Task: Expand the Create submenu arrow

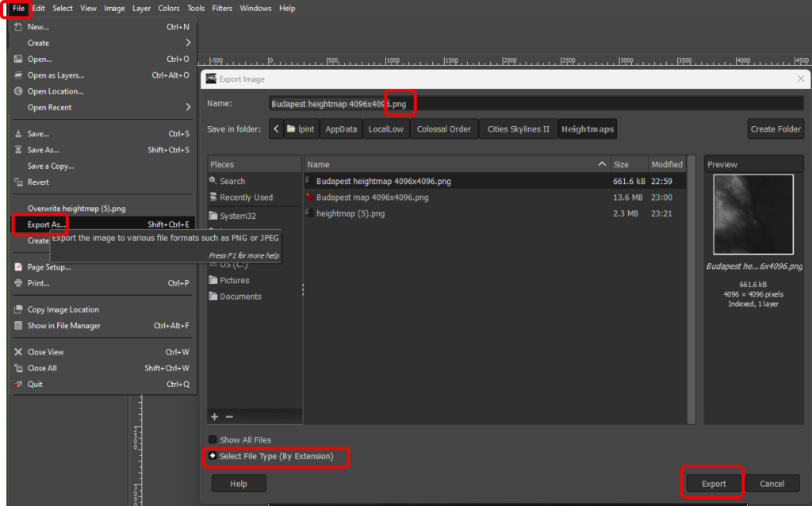Action: pyautogui.click(x=188, y=43)
